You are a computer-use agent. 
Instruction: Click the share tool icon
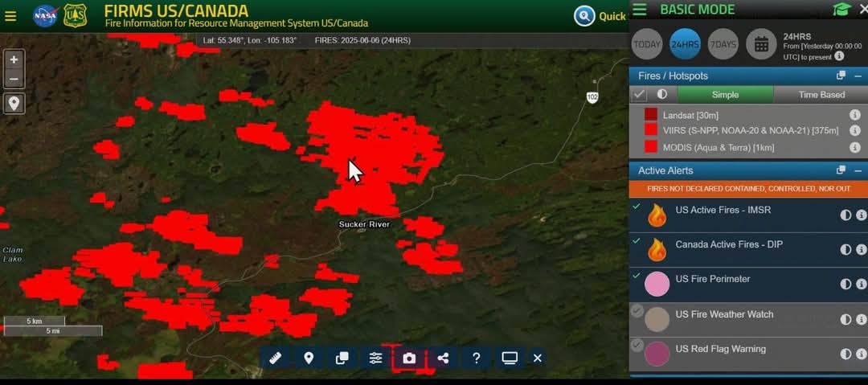(443, 358)
